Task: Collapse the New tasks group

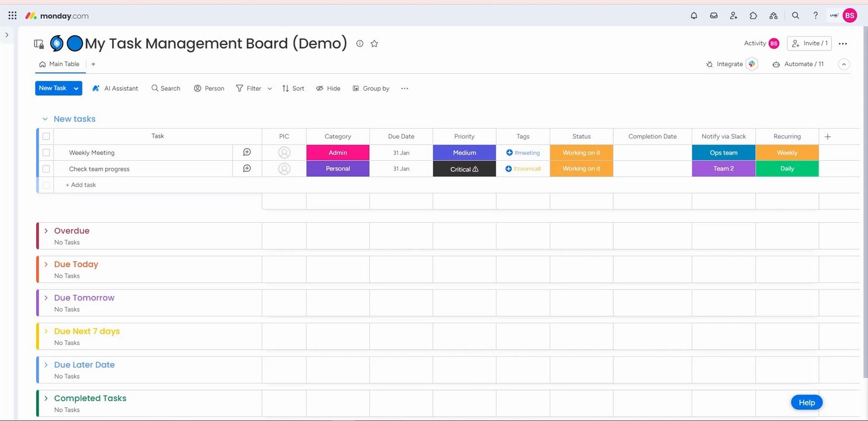Action: 45,119
